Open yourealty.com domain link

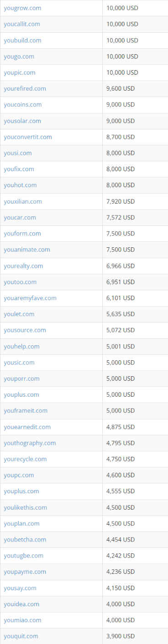point(23,266)
